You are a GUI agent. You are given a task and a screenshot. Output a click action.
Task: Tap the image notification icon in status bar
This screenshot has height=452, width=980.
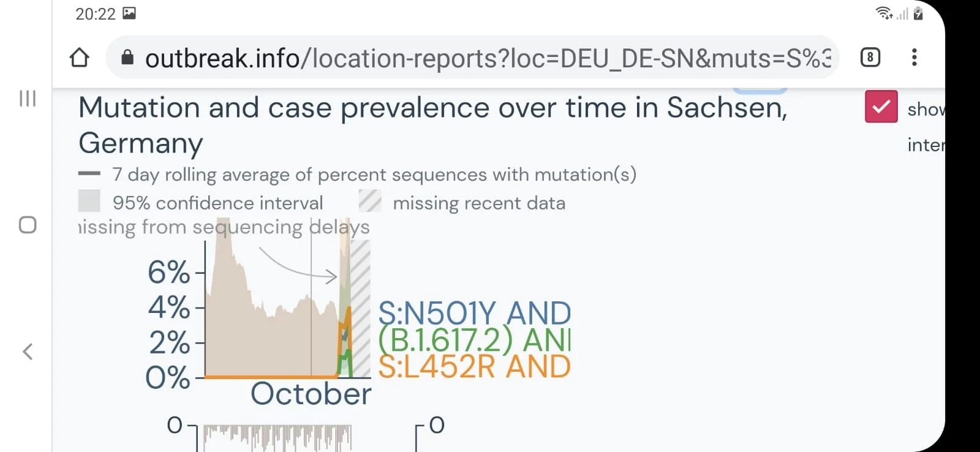click(x=129, y=13)
